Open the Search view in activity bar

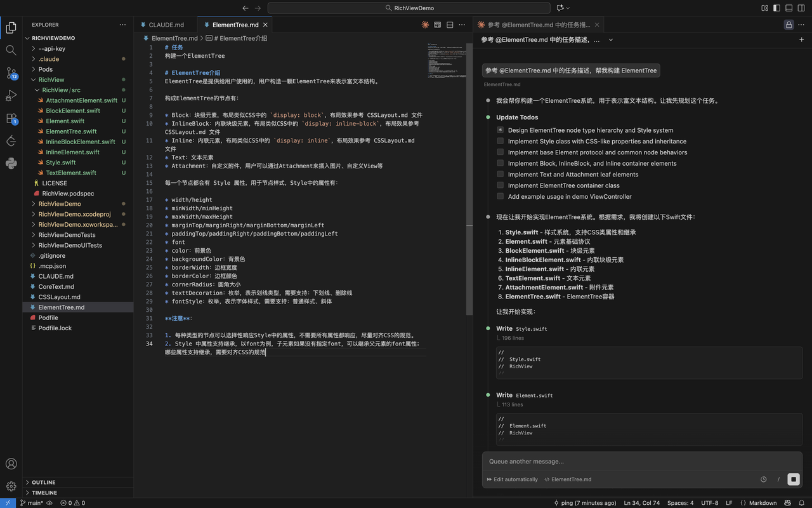pyautogui.click(x=11, y=50)
